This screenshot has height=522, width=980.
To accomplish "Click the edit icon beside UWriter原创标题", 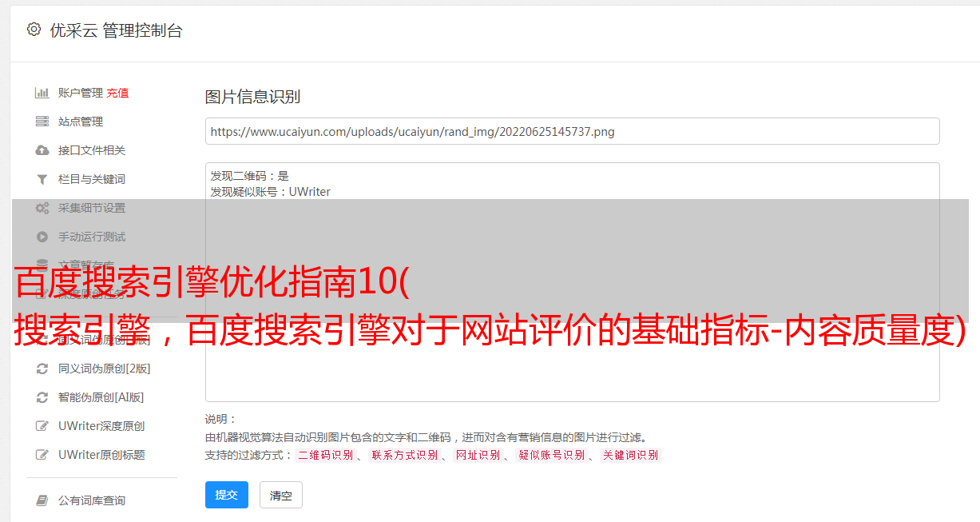I will 42,455.
